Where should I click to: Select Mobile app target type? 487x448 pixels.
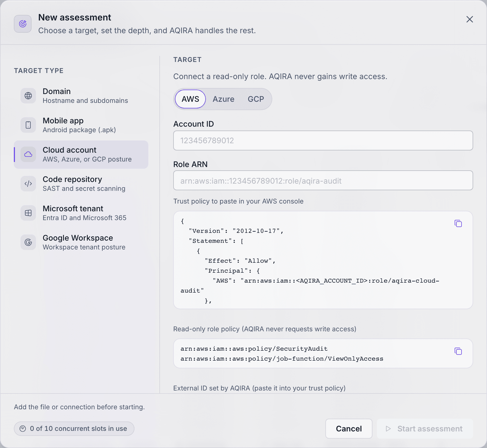81,125
